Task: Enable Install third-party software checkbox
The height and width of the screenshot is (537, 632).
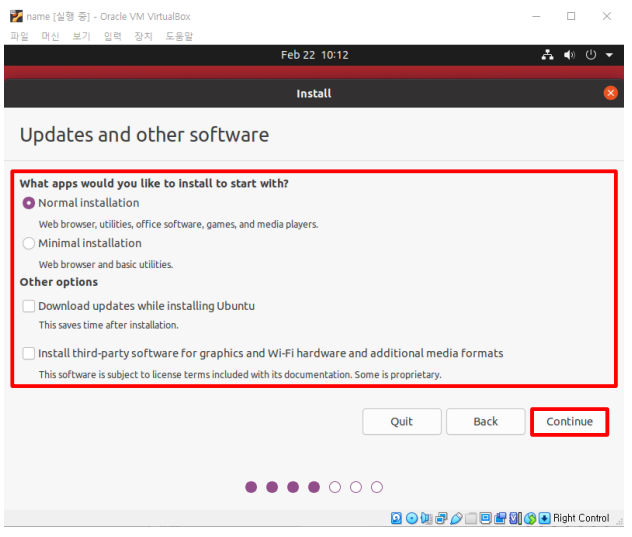Action: click(29, 353)
